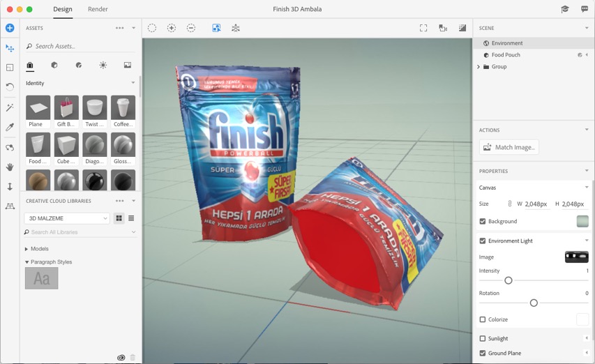Screen dimensions: 595x364
Task: Open the 3D MALZEME library dropdown
Action: (x=67, y=218)
